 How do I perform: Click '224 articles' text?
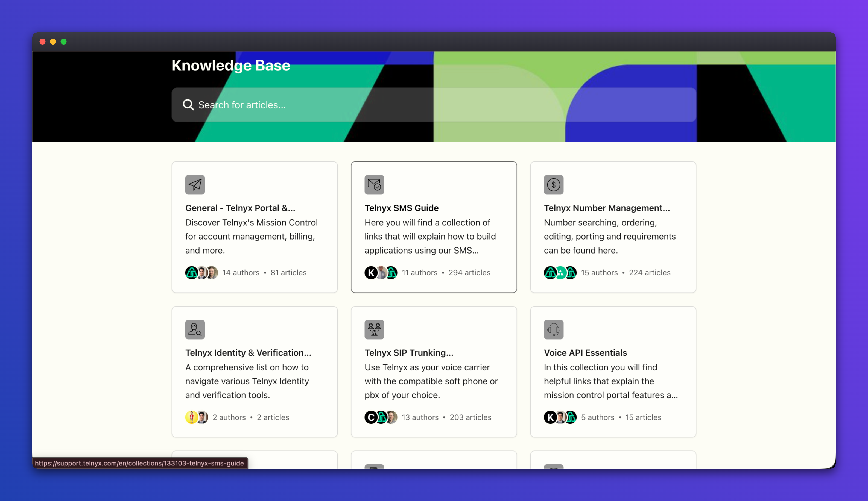click(x=649, y=273)
